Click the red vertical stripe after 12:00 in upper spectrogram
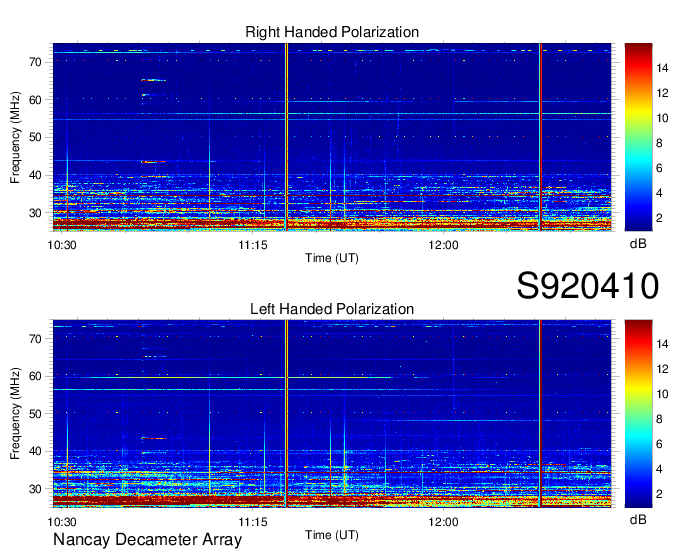Screen dimensions: 680x552 tap(541, 137)
